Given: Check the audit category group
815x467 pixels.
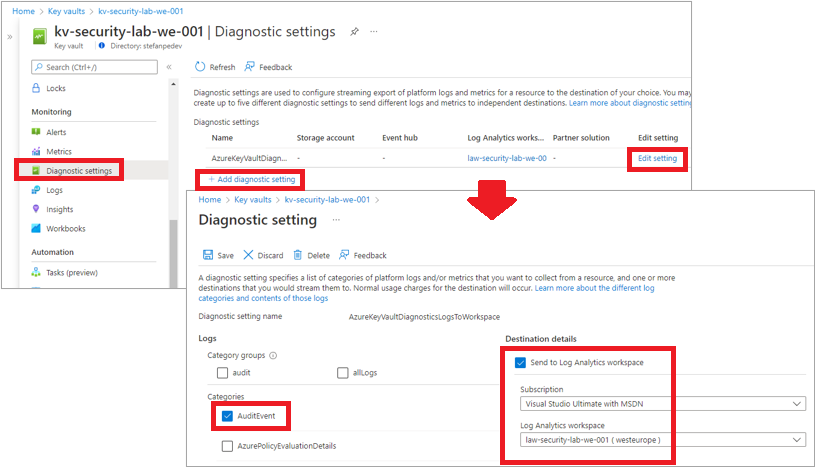Looking at the screenshot, I should pos(222,373).
